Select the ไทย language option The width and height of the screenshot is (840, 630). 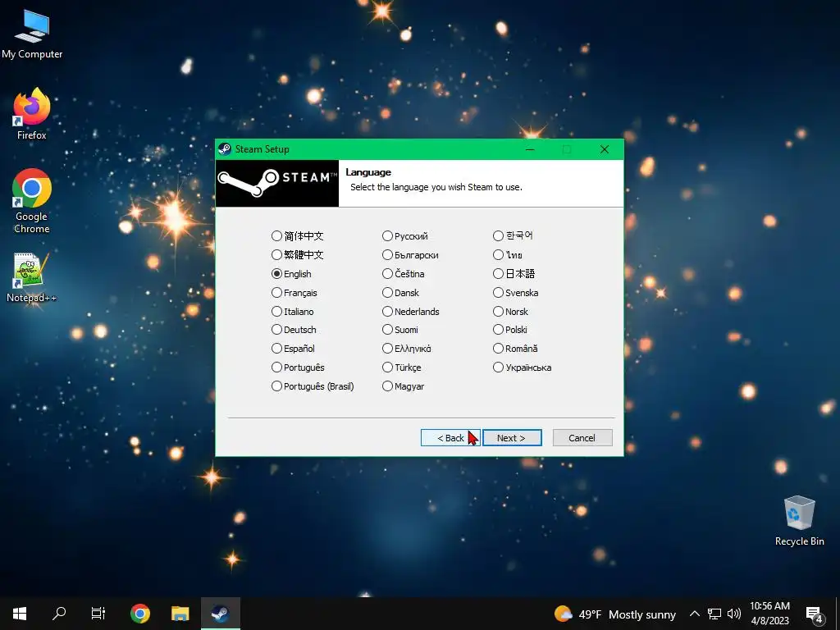coord(508,254)
